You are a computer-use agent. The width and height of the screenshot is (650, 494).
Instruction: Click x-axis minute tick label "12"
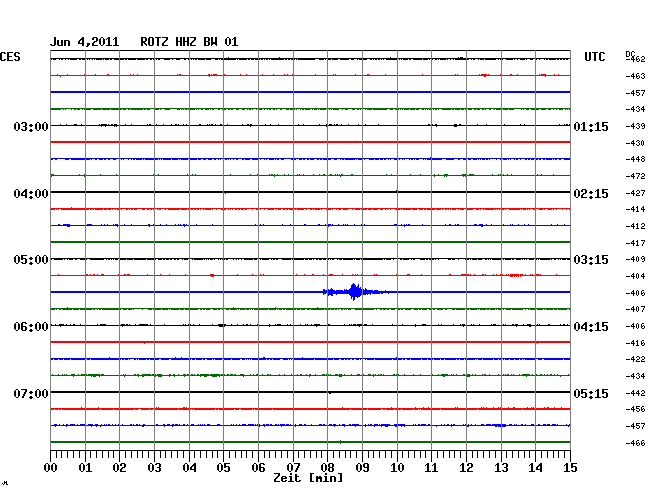pyautogui.click(x=466, y=468)
